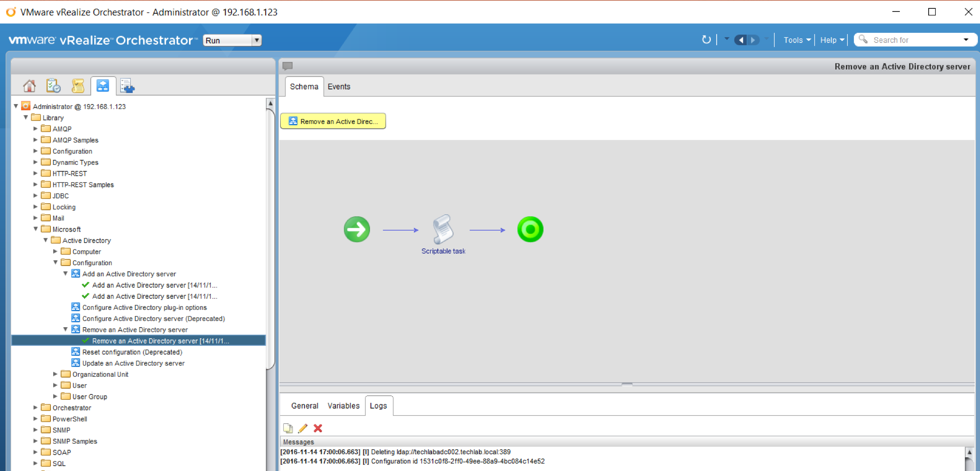Expand the AMQP folder
This screenshot has width=980, height=471.
[x=36, y=128]
